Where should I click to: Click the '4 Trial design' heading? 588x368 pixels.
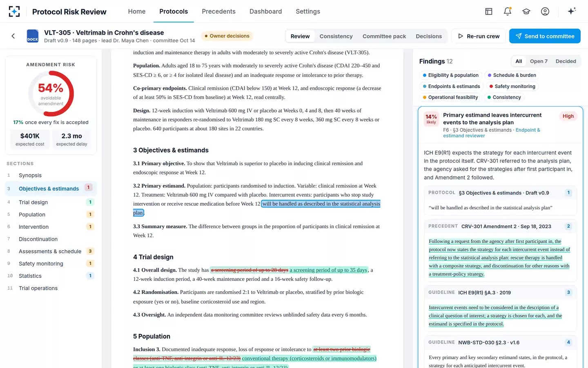(x=153, y=257)
